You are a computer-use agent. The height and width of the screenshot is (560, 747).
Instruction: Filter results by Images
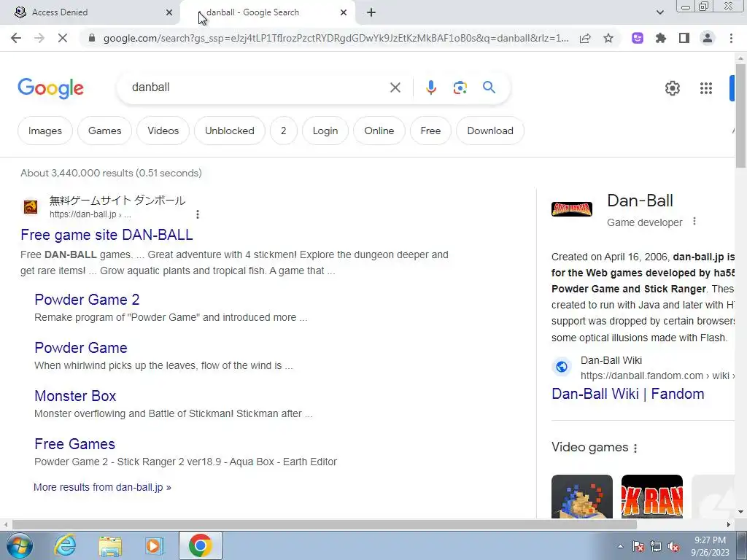(44, 131)
